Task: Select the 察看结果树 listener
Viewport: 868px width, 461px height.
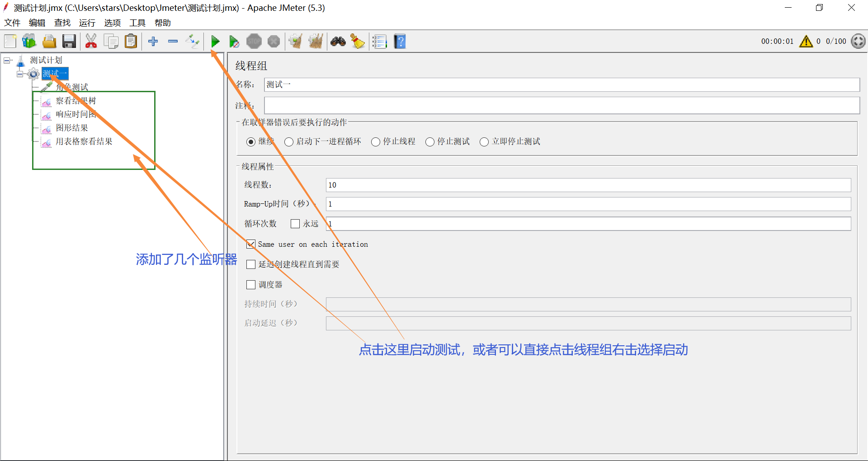Action: point(75,100)
